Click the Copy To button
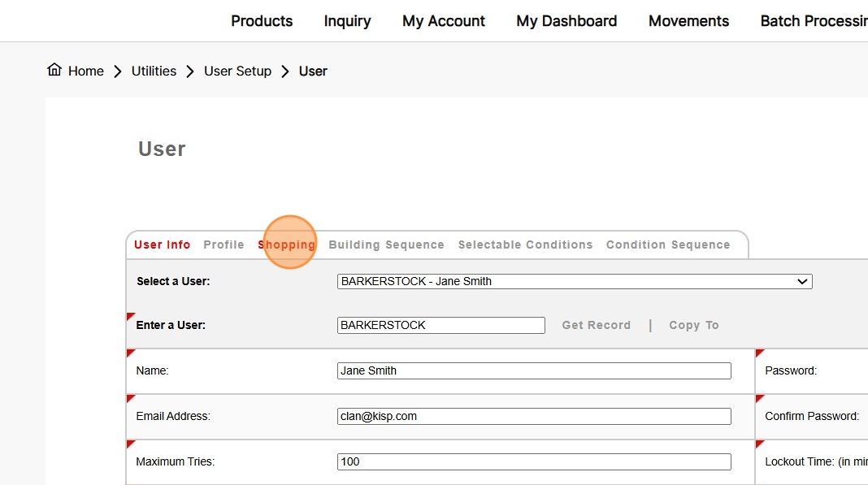 [693, 325]
